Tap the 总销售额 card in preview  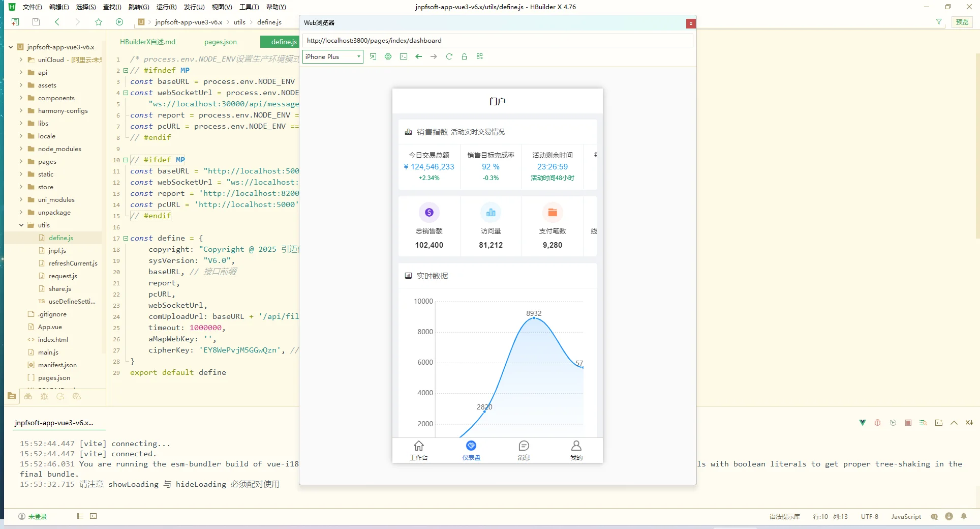(429, 226)
